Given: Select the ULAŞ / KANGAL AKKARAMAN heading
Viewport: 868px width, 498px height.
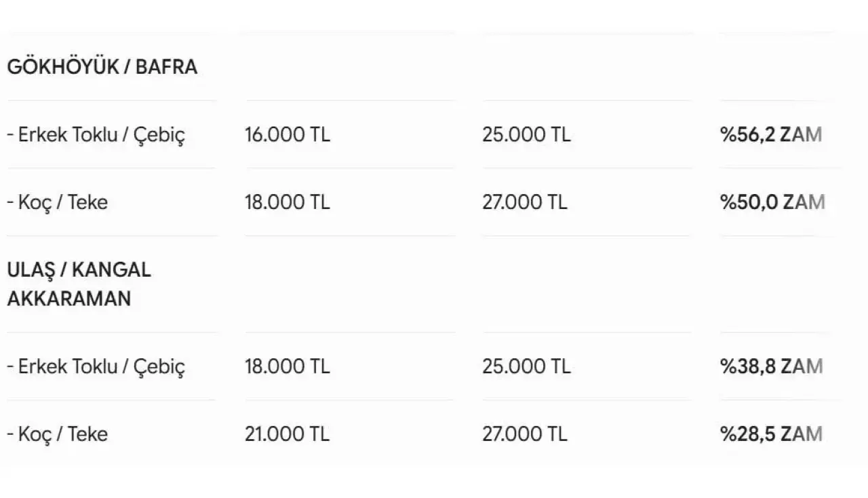Looking at the screenshot, I should [x=79, y=284].
